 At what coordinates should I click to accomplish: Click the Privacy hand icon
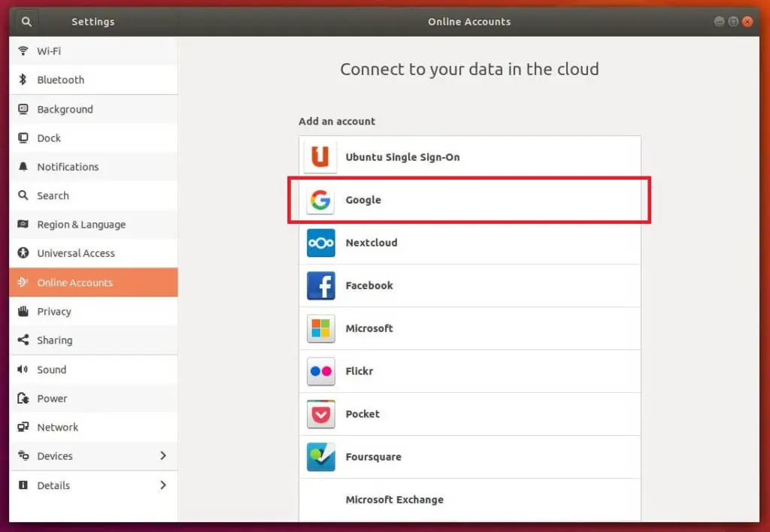click(23, 311)
